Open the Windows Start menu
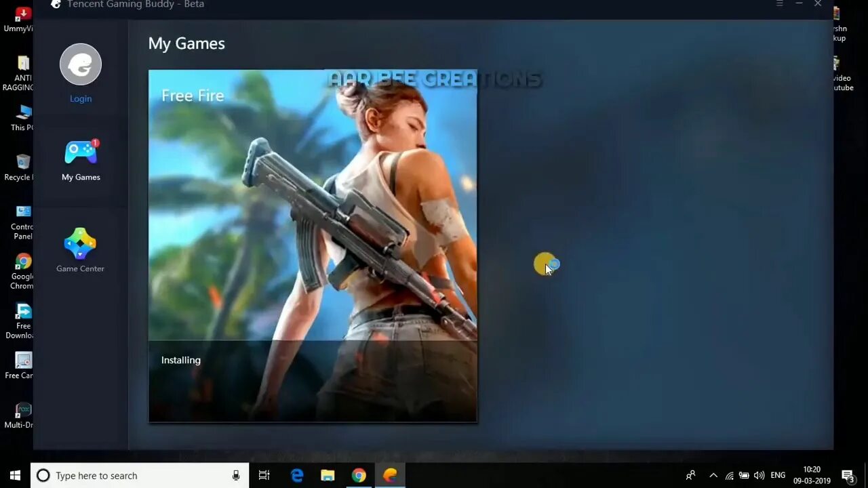 tap(15, 475)
